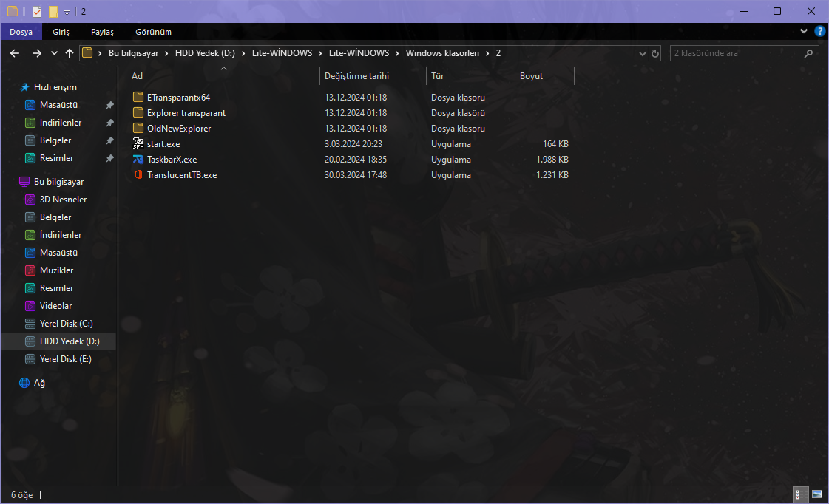The width and height of the screenshot is (829, 504).
Task: Open Hızlı erişim in the navigation pane
Action: [x=55, y=87]
